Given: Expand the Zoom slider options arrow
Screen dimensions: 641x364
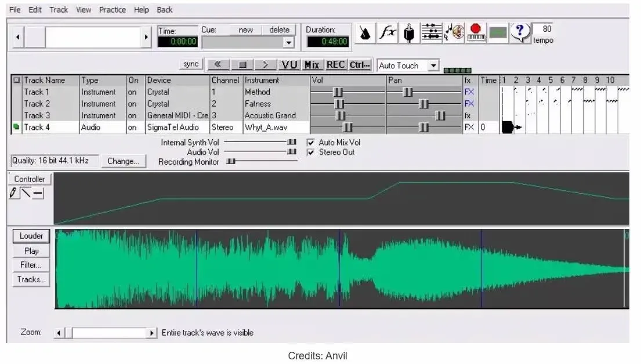Looking at the screenshot, I should pos(152,333).
